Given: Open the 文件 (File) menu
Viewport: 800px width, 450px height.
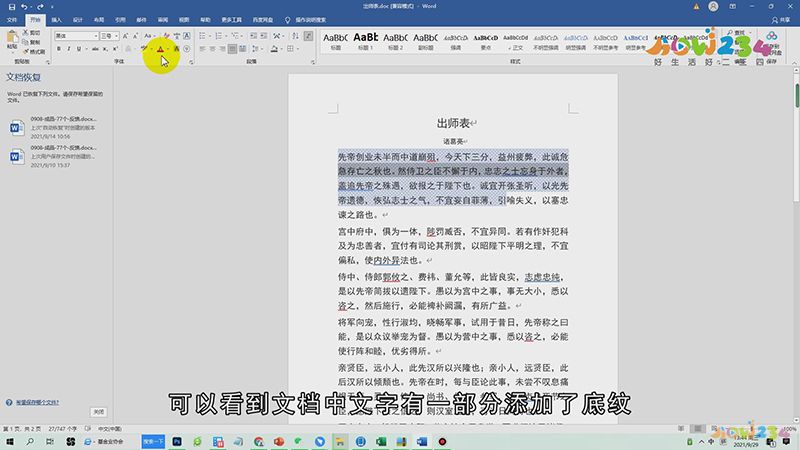Looking at the screenshot, I should pos(12,20).
